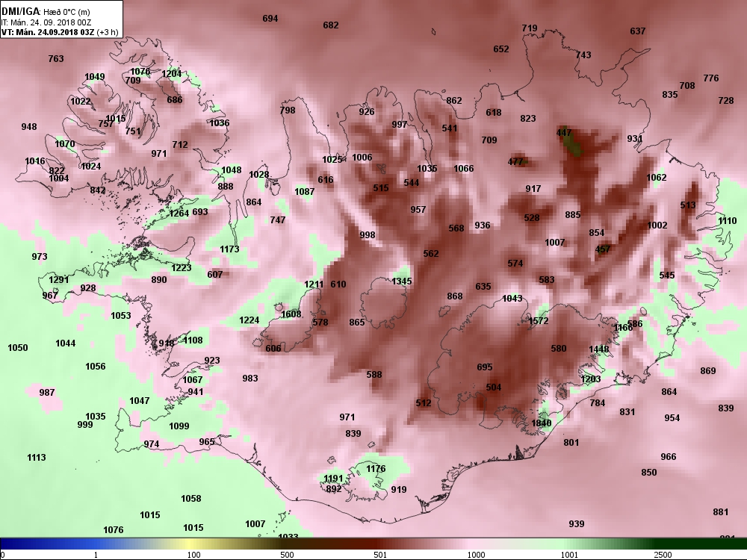Screen dimensions: 747x560
Task: Click the map value 504
Action: click(x=494, y=387)
